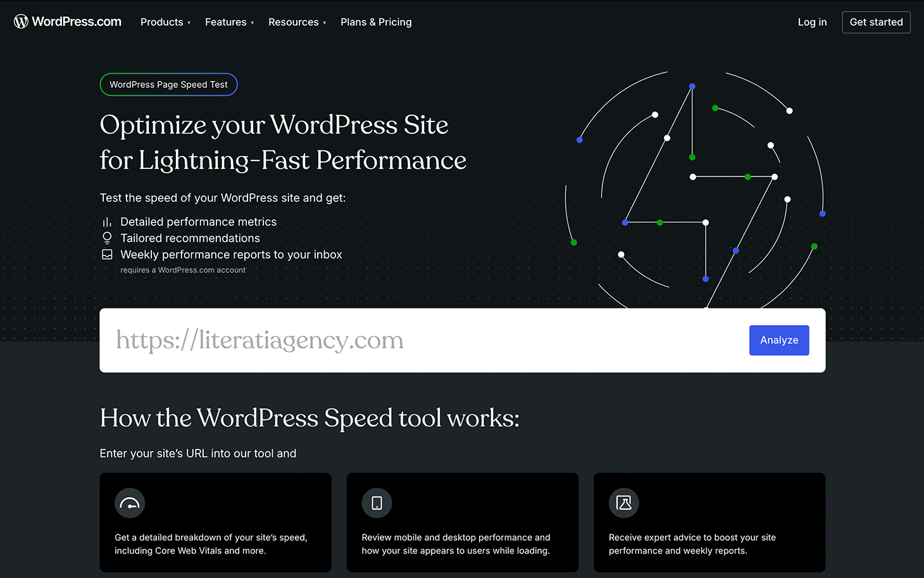Screen dimensions: 924x578
Task: Click the WordPress.com logo
Action: [67, 21]
